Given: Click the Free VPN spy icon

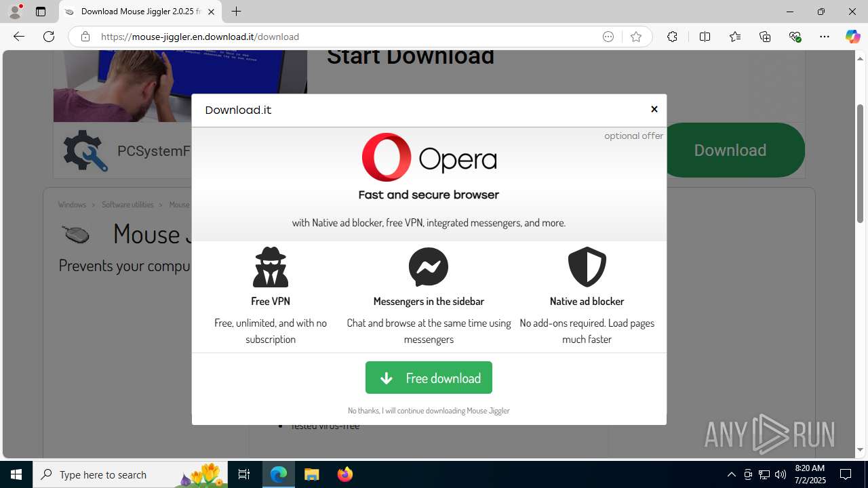Looking at the screenshot, I should (x=271, y=267).
